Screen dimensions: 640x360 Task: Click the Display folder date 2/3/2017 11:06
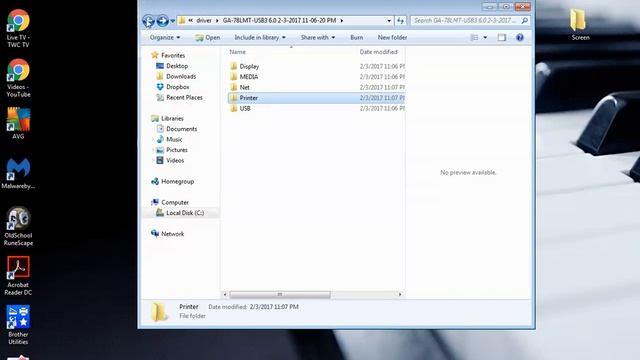click(382, 66)
